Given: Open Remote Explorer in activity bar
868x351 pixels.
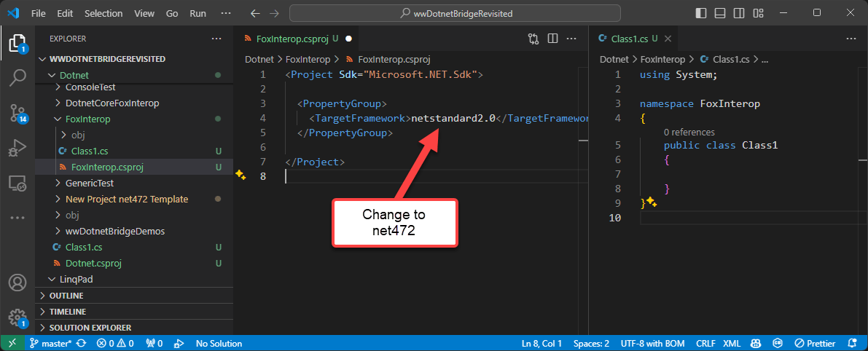Looking at the screenshot, I should point(17,183).
